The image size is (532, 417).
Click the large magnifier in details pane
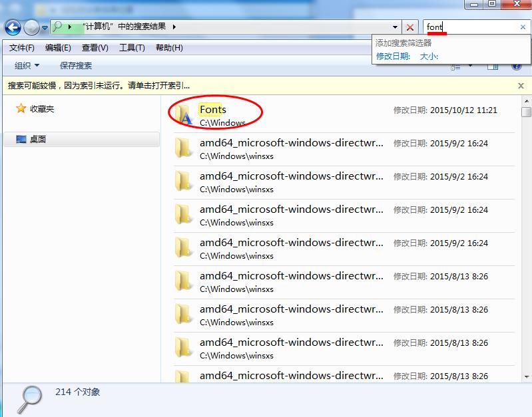[30, 399]
